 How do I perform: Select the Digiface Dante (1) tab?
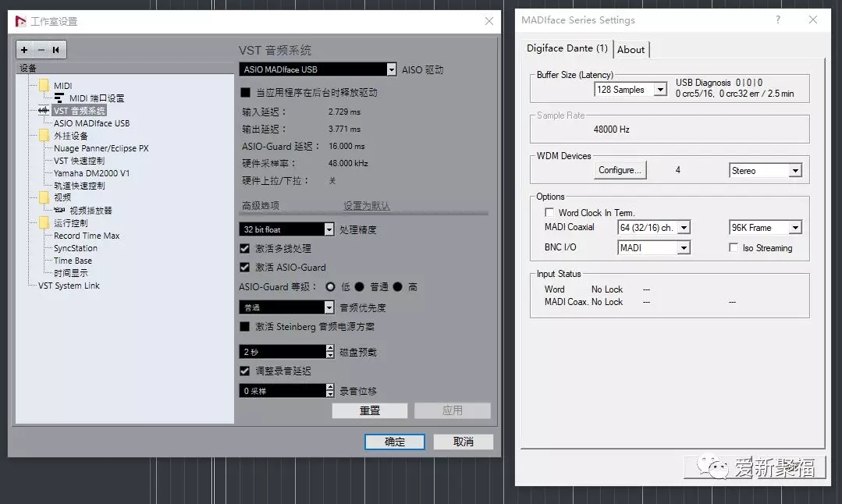[567, 48]
